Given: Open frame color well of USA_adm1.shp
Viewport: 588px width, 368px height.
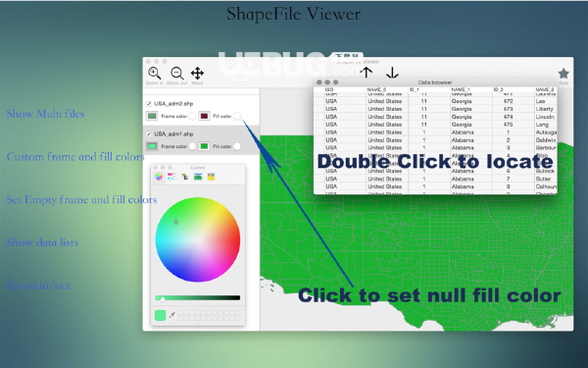Looking at the screenshot, I should tap(152, 146).
